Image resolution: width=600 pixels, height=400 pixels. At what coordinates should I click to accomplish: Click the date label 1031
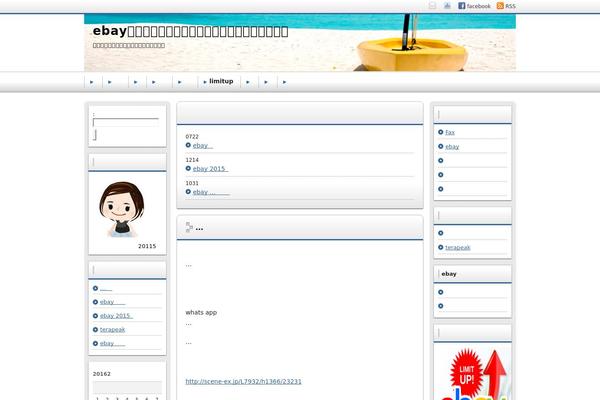pos(192,183)
